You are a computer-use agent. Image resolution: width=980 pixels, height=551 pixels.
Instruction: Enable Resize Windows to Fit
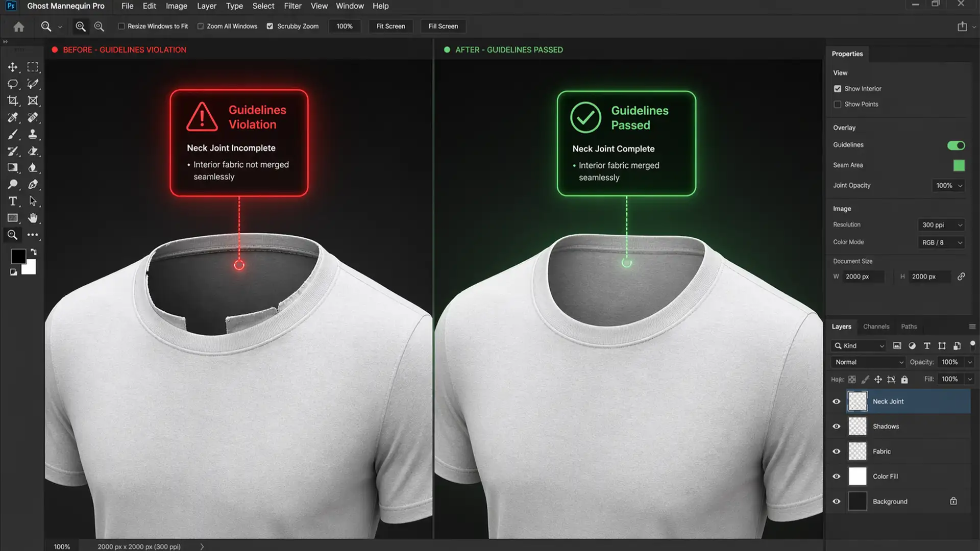pos(121,26)
